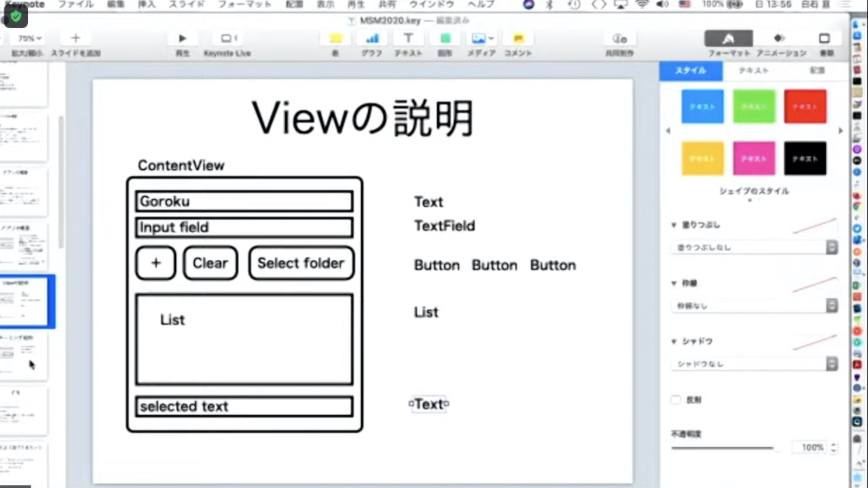Select the red shape style swatch
This screenshot has width=868, height=488.
[805, 106]
